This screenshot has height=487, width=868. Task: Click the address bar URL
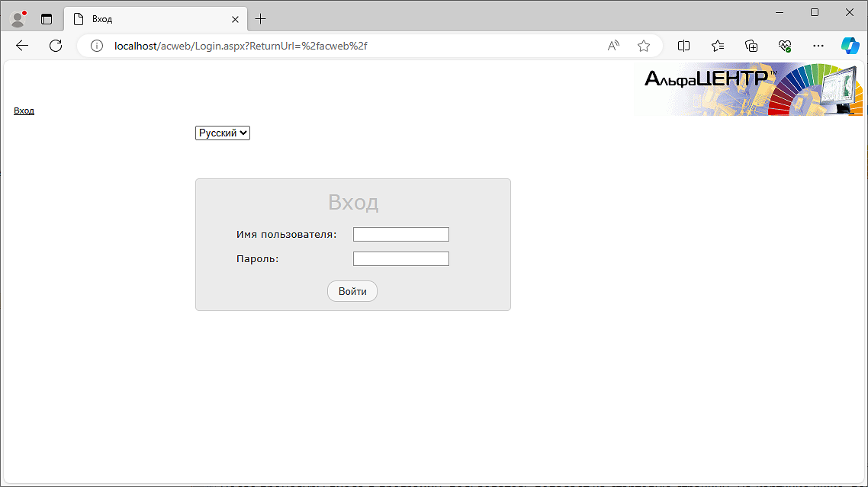click(x=241, y=46)
